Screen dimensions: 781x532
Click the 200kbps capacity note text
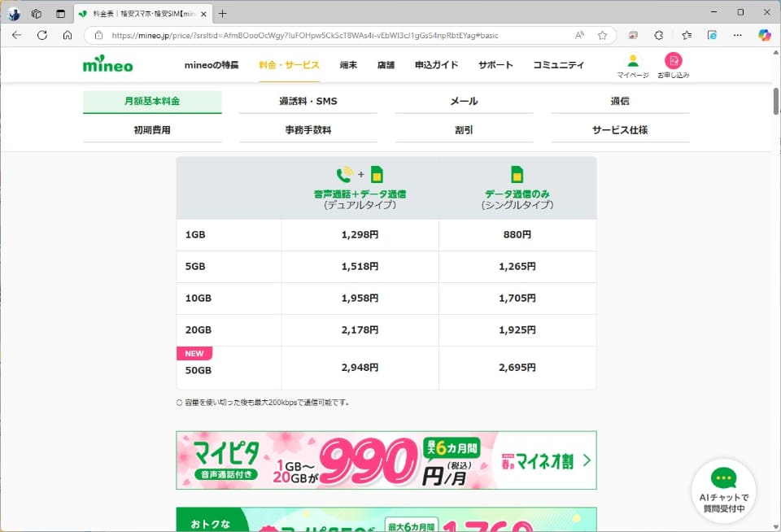263,403
